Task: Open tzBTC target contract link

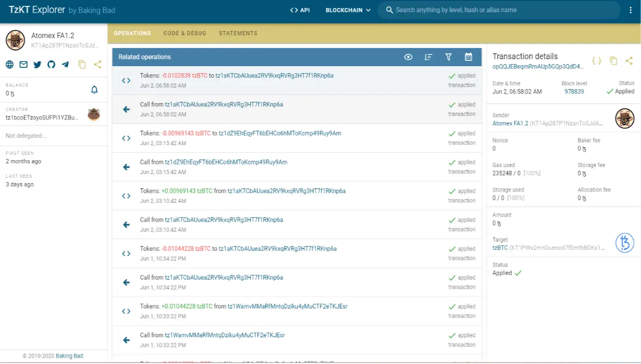Action: click(500, 248)
